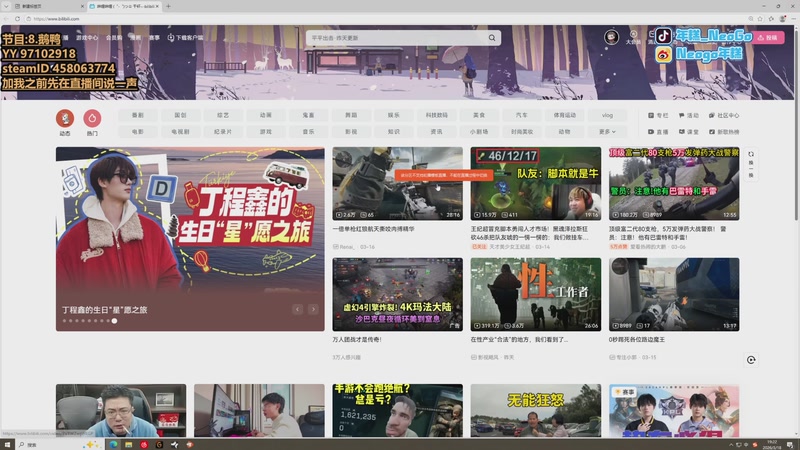The height and width of the screenshot is (450, 800).
Task: Open a new browser tab with plus
Action: click(x=168, y=6)
